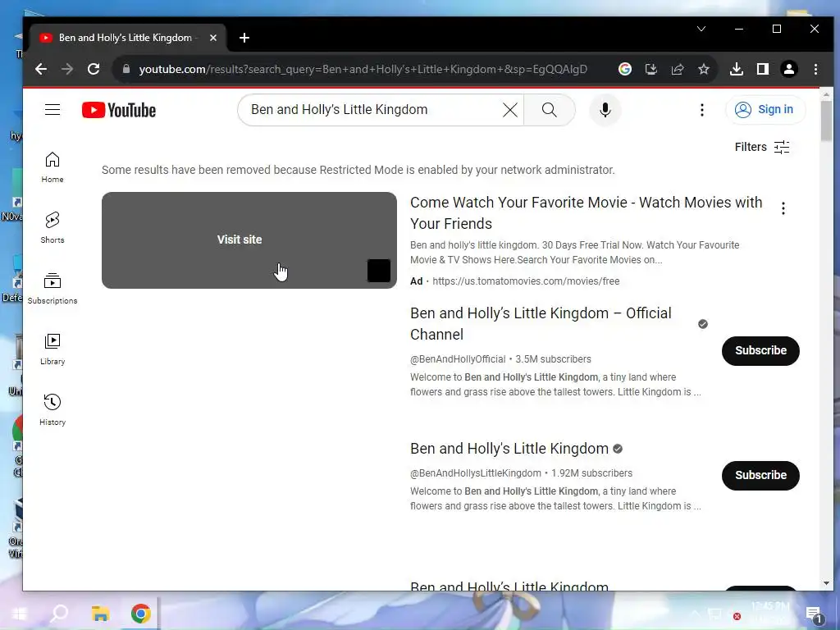Viewport: 840px width, 630px height.
Task: Open the notification center icon
Action: (x=814, y=614)
